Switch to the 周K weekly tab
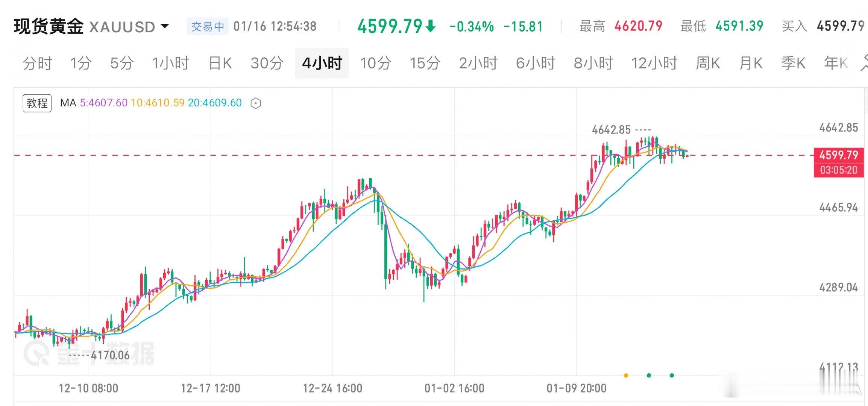Viewport: 868px width, 406px height. (x=709, y=63)
